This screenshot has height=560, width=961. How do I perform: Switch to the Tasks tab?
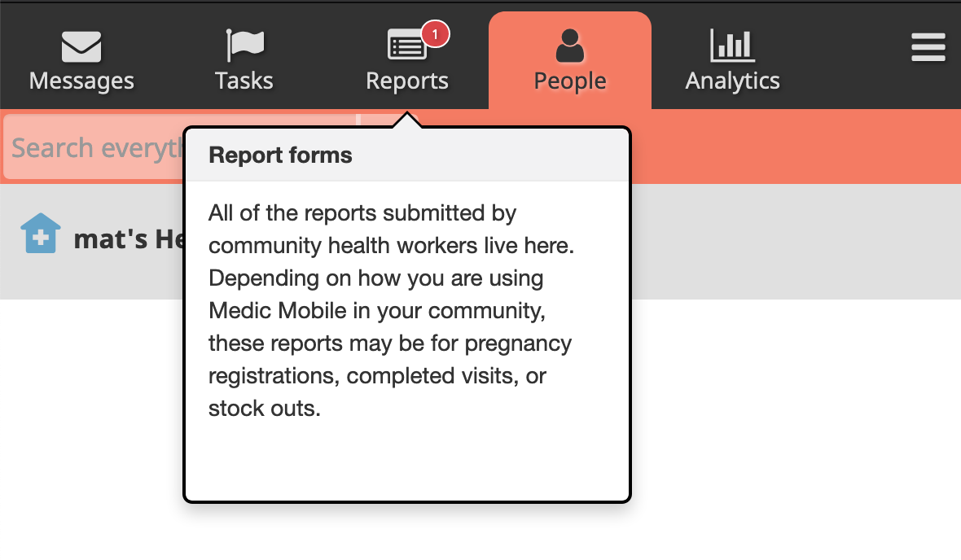244,61
